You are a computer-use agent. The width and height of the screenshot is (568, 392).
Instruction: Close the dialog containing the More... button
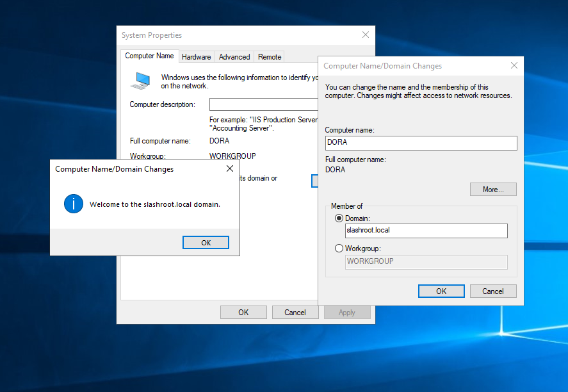pyautogui.click(x=514, y=66)
